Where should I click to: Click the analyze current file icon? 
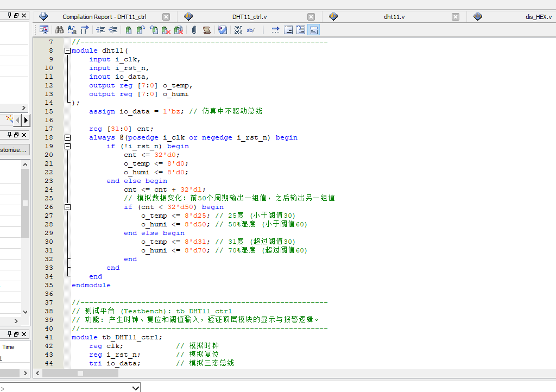point(222,30)
